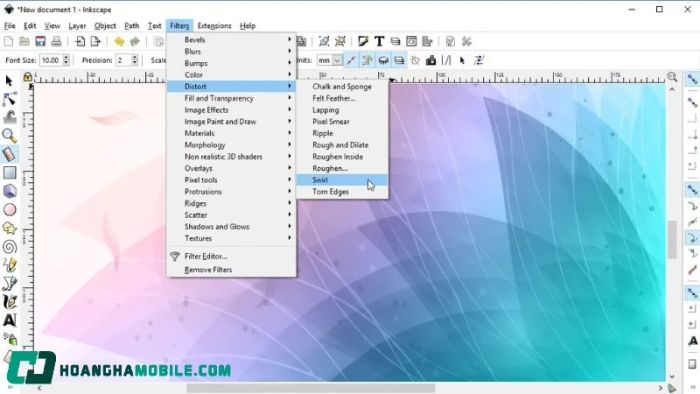The width and height of the screenshot is (700, 394).
Task: Open Align and Distribute icon
Action: coord(427,41)
